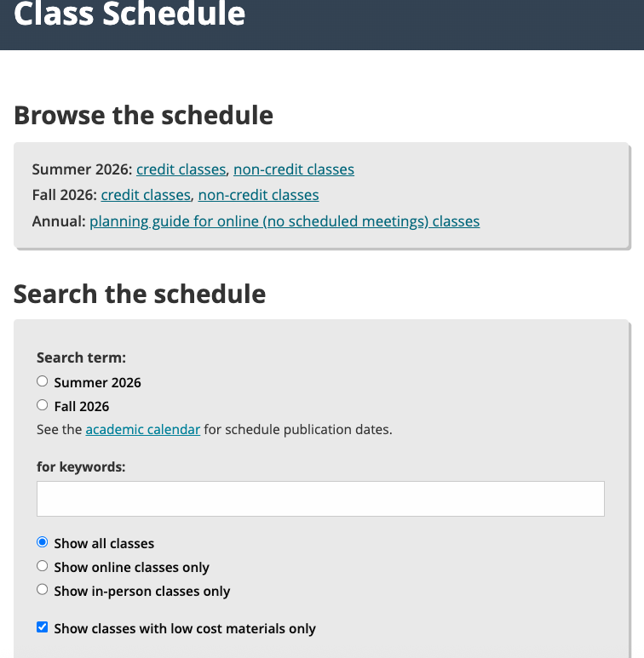This screenshot has width=644, height=658.
Task: Uncheck the low cost materials only checkbox
Action: 42,627
